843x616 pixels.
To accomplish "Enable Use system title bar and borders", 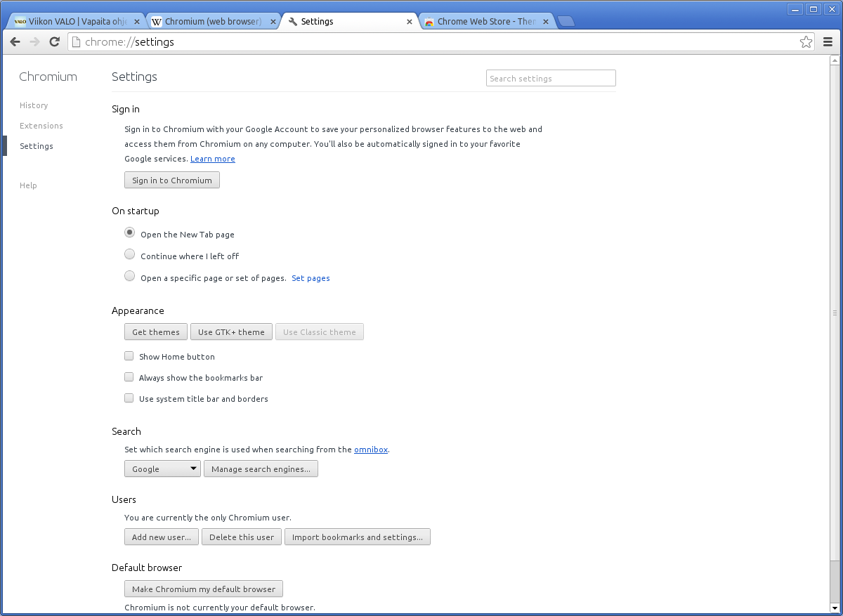I will (129, 398).
